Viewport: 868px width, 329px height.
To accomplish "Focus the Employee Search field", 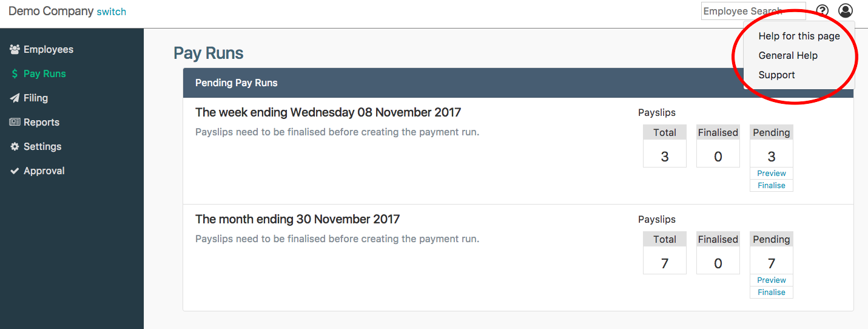I will tap(753, 11).
